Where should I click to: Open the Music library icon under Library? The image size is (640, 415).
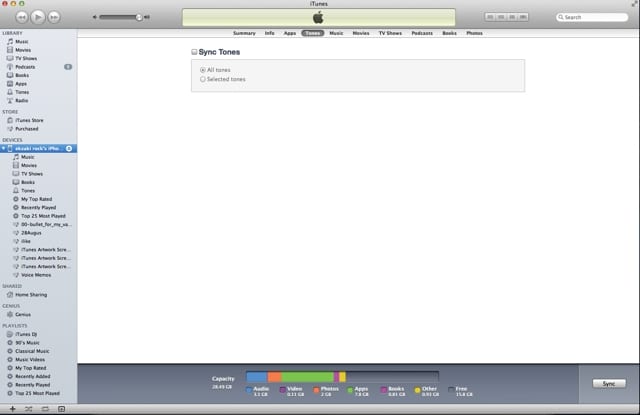pyautogui.click(x=10, y=42)
